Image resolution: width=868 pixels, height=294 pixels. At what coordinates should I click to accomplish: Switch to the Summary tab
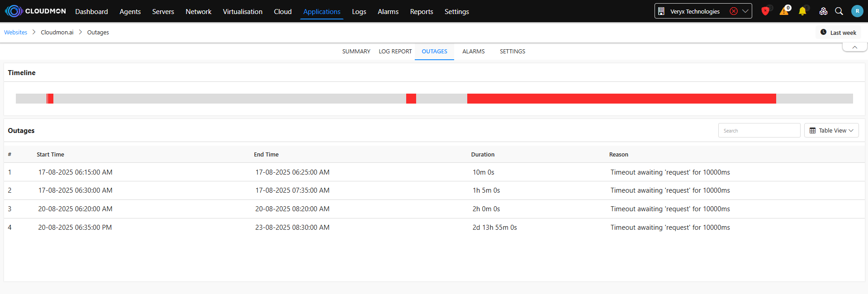tap(356, 52)
